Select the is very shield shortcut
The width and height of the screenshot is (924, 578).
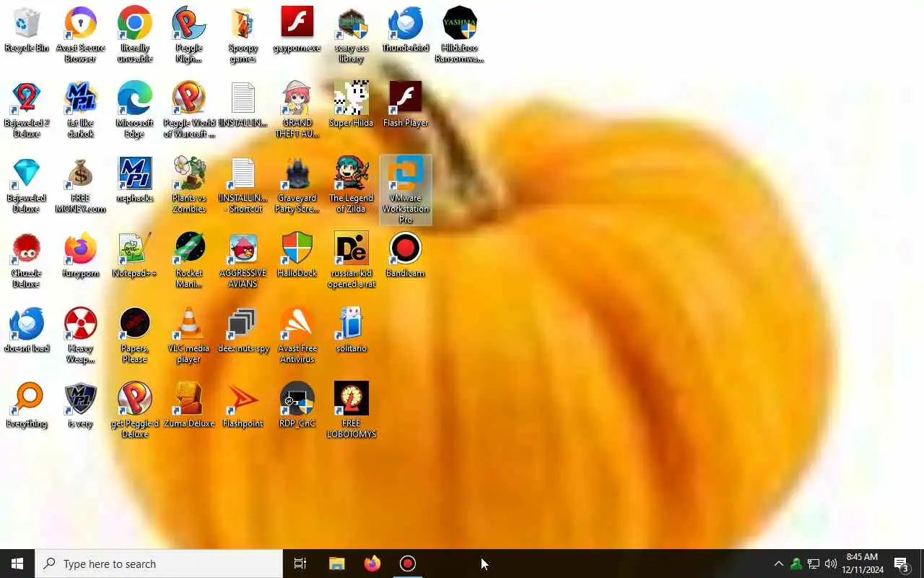80,406
